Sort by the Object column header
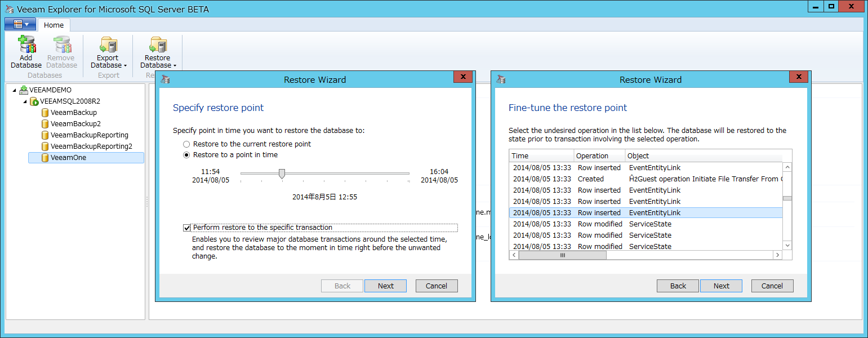The image size is (868, 338). tap(703, 155)
